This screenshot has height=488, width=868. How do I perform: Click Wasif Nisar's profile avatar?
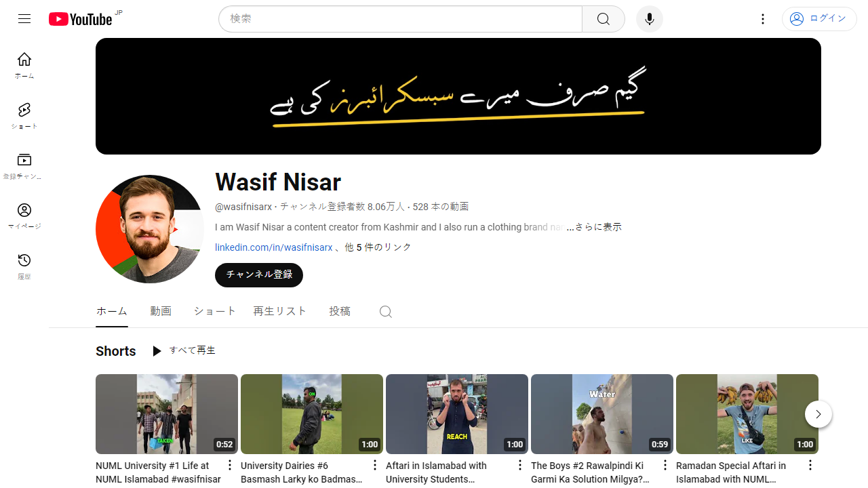click(150, 229)
